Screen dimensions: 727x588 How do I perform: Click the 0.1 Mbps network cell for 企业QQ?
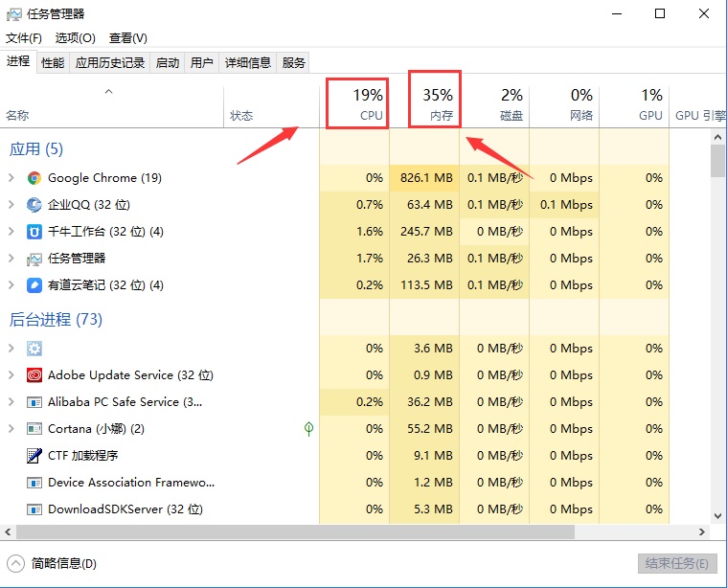tap(566, 205)
